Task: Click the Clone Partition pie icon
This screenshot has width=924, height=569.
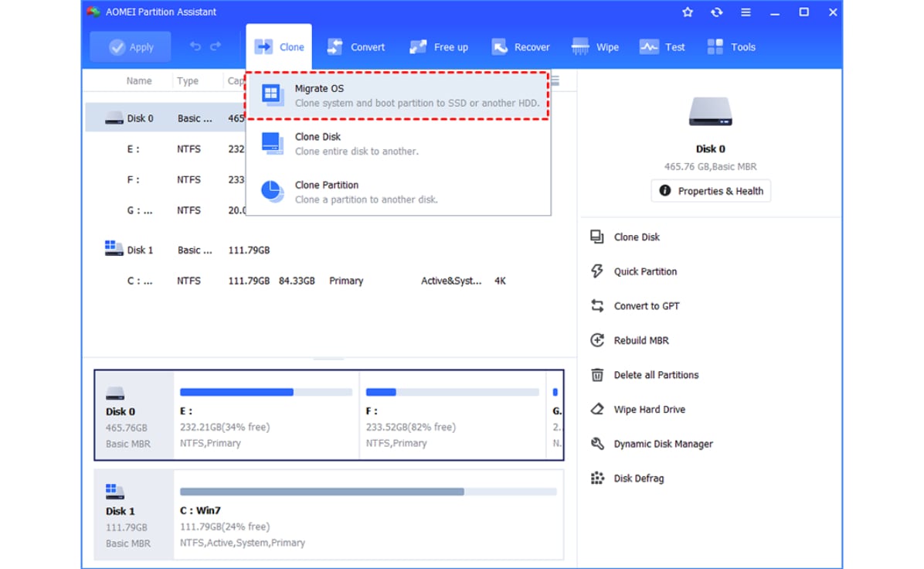Action: pyautogui.click(x=272, y=191)
